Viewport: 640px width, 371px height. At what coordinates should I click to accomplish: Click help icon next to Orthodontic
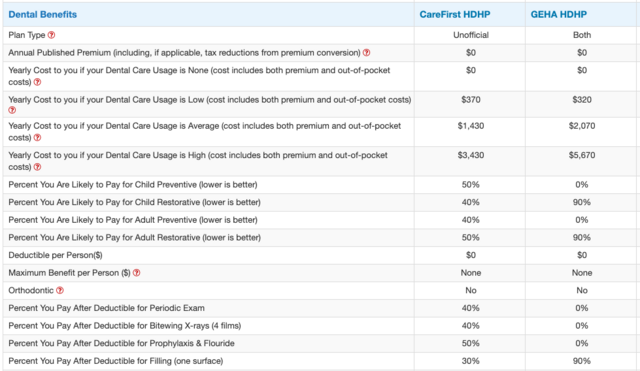(x=60, y=290)
